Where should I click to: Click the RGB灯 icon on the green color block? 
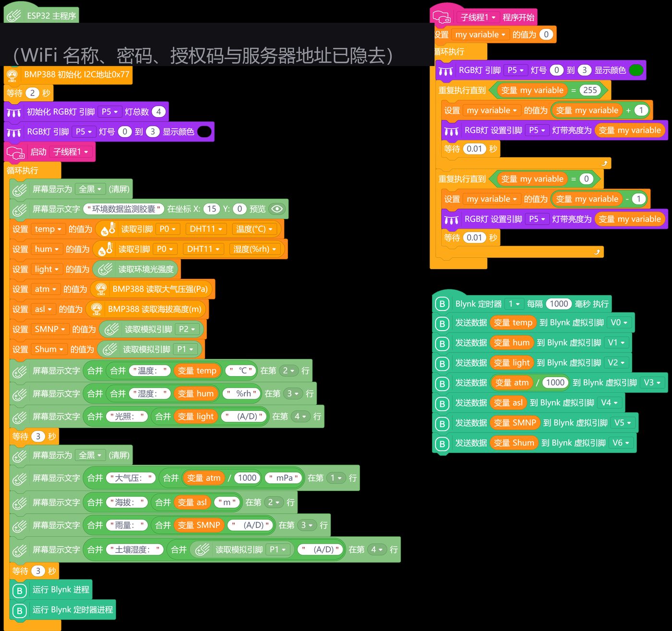tap(446, 71)
